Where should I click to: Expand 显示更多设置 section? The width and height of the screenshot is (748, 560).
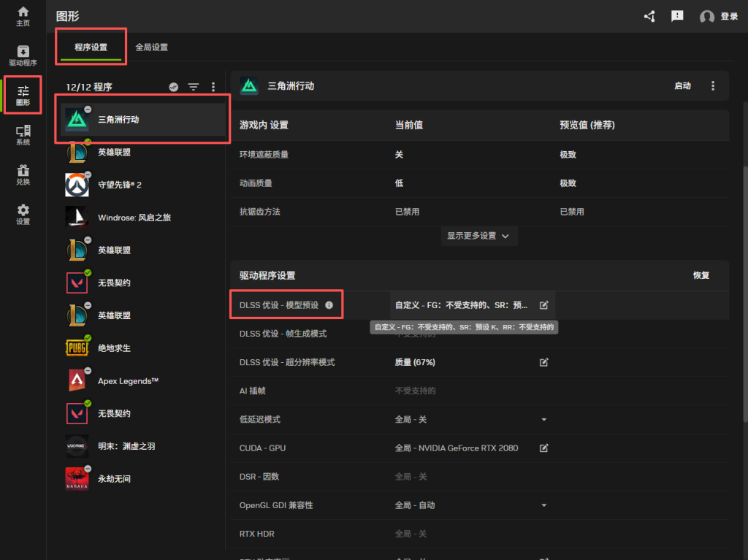tap(479, 236)
